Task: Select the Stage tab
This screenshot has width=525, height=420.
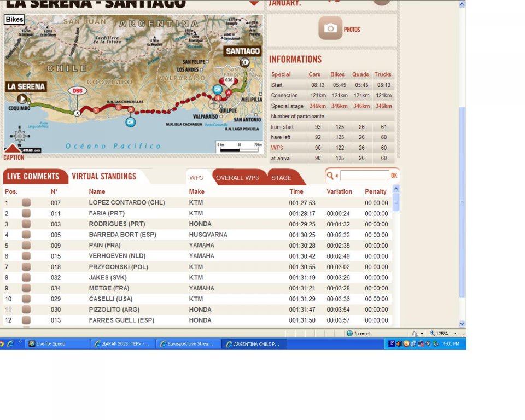Action: (x=281, y=178)
